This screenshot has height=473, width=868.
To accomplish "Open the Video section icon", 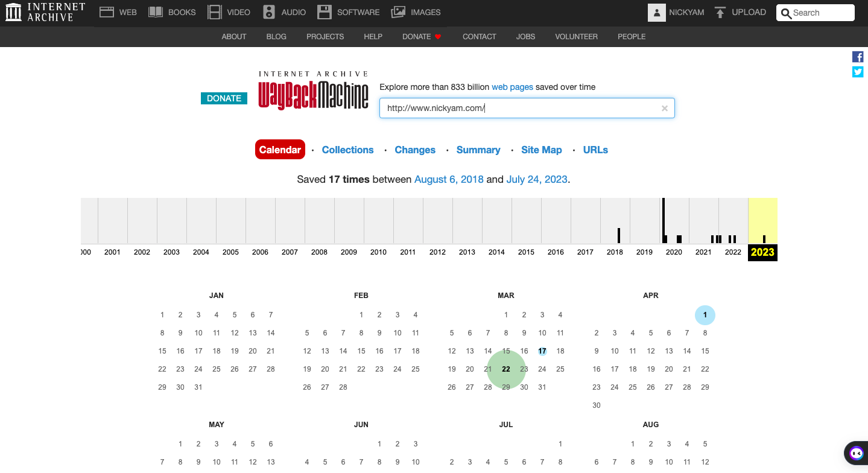I will [x=214, y=12].
